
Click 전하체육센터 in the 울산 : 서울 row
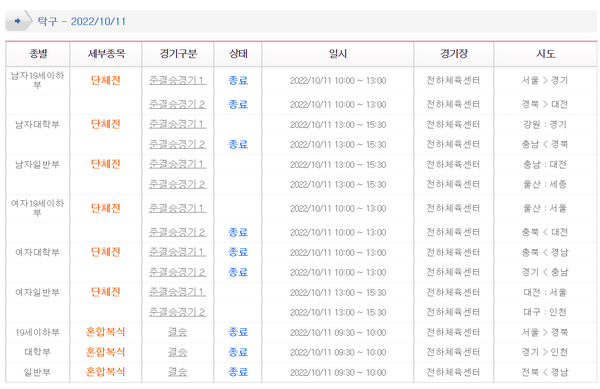453,208
